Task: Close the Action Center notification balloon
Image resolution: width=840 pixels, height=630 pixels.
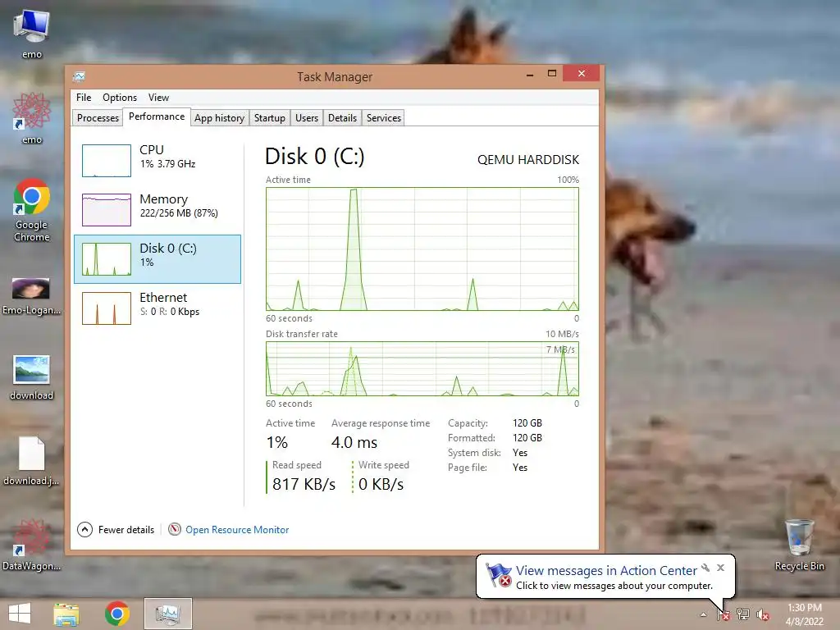Action: [720, 568]
